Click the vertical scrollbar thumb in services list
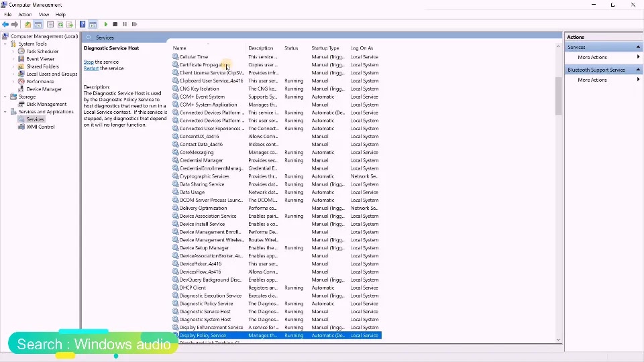 [x=558, y=97]
